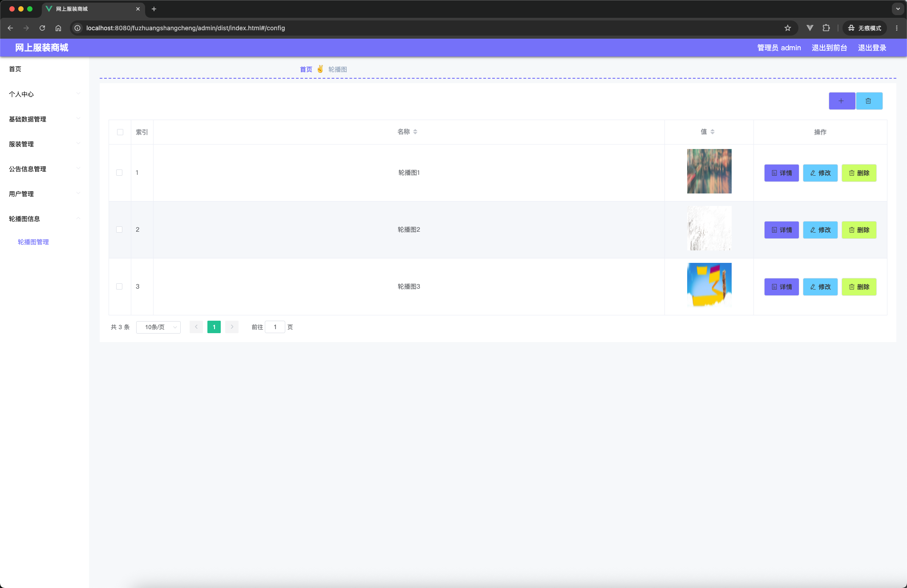Screen dimensions: 907x588
Task: Click 修改 for 轮播图2
Action: (x=820, y=230)
